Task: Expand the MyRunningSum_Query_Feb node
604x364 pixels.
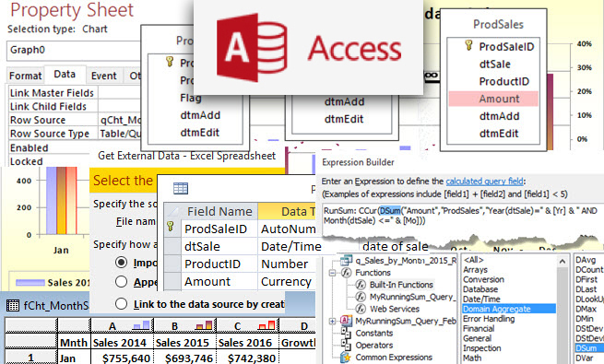Action: 332,321
